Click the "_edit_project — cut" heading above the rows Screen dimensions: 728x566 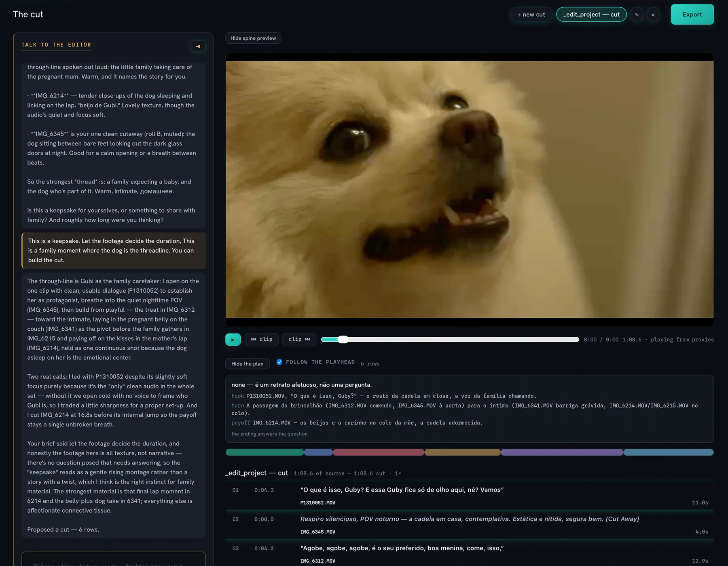pos(256,473)
